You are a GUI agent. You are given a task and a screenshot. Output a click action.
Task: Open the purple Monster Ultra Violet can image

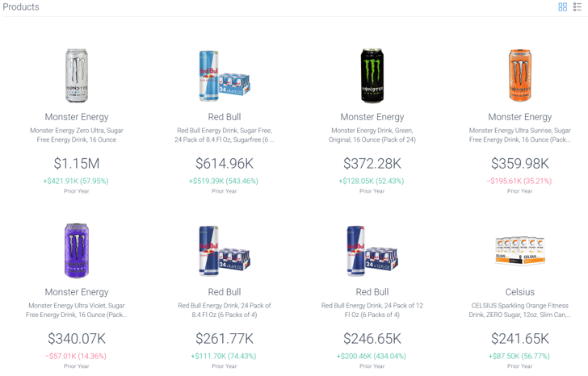tap(77, 251)
